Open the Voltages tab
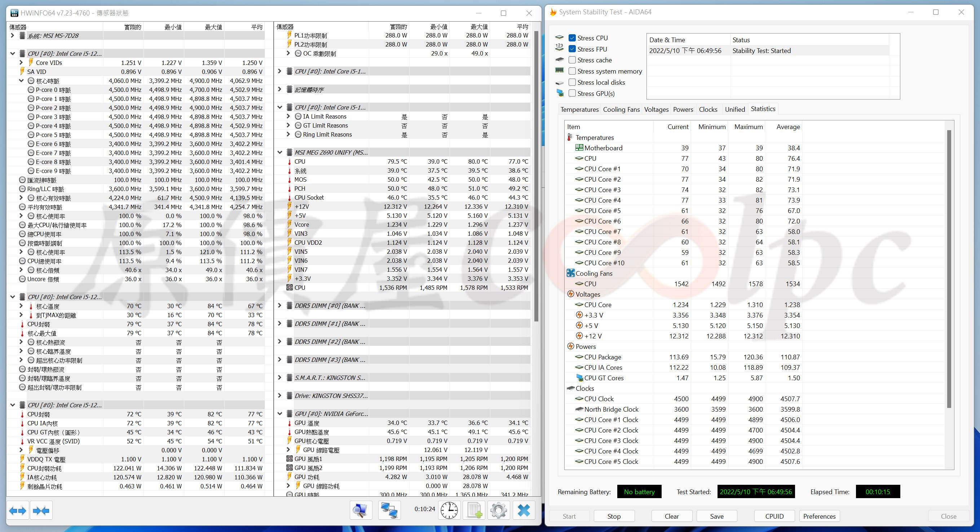Viewport: 980px width, 532px height. tap(656, 110)
